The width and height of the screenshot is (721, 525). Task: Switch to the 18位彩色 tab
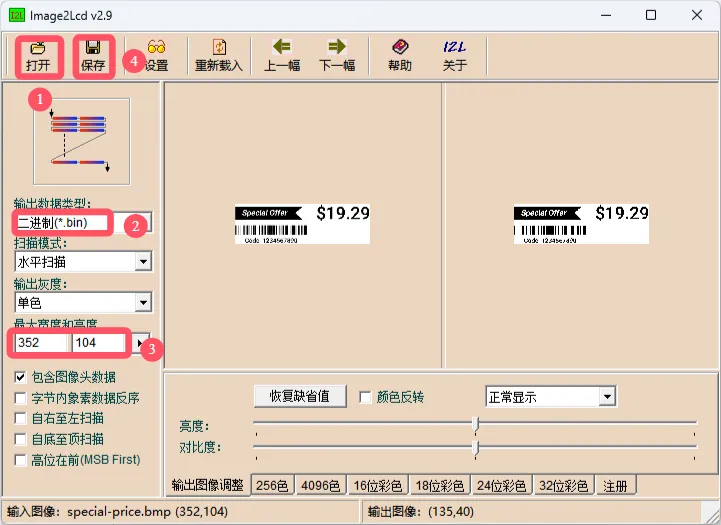440,485
